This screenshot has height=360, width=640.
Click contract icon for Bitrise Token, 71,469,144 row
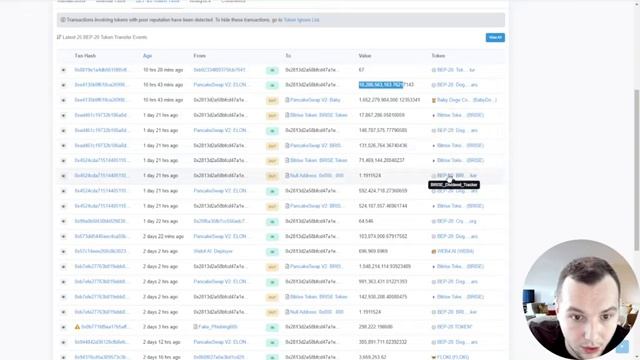coord(287,160)
